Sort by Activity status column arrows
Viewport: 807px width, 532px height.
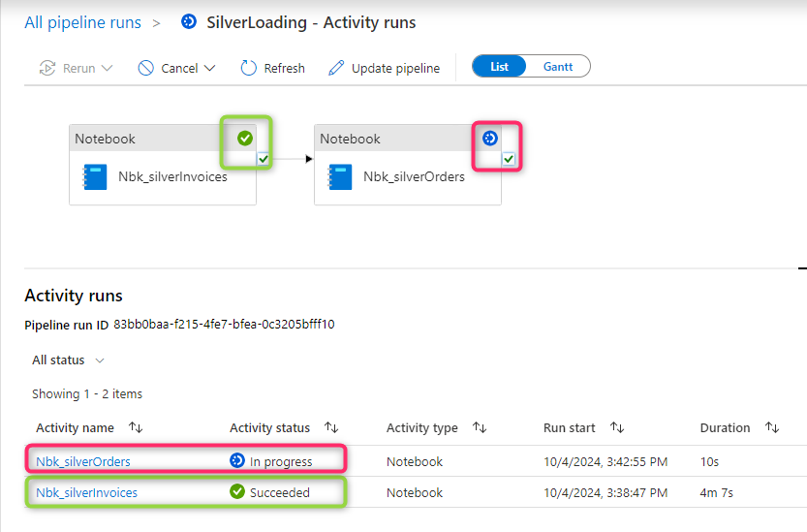pos(331,427)
